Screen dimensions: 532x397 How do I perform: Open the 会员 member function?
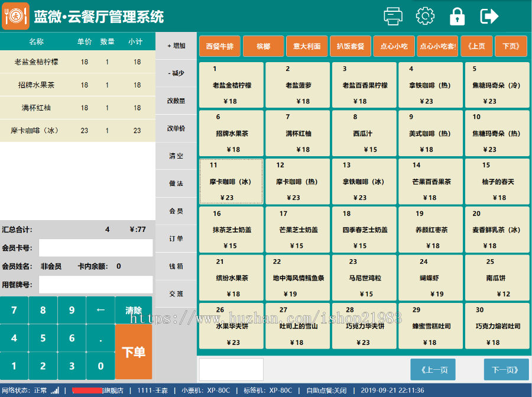[176, 211]
